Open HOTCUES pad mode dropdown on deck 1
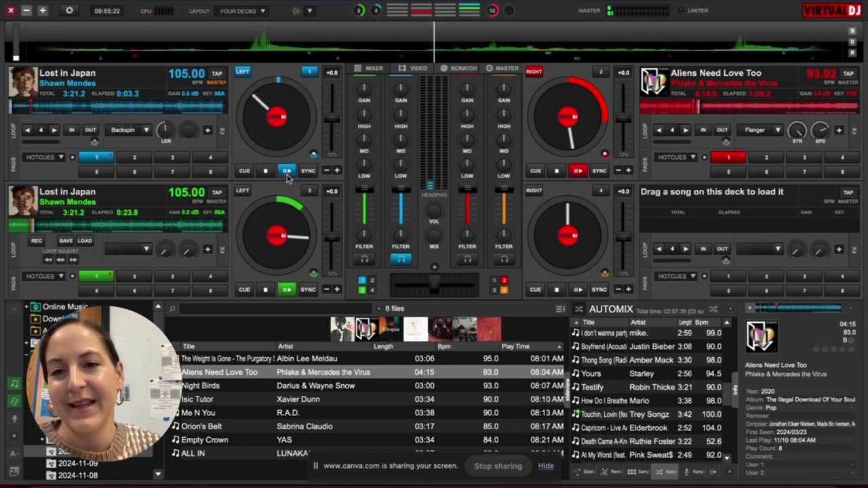This screenshot has height=488, width=868. coord(44,157)
